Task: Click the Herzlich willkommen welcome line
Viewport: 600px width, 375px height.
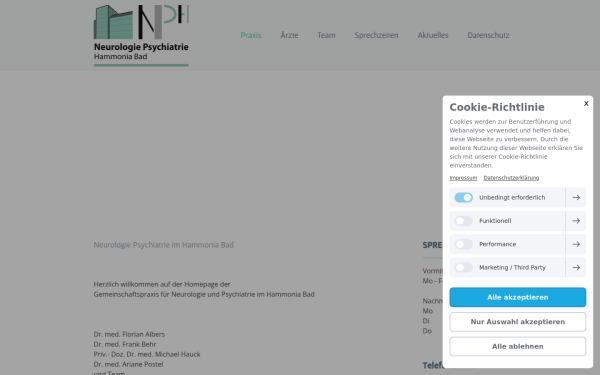Action: point(162,284)
